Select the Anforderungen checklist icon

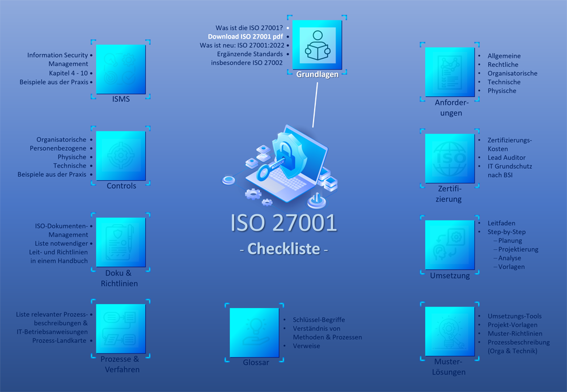pos(450,71)
